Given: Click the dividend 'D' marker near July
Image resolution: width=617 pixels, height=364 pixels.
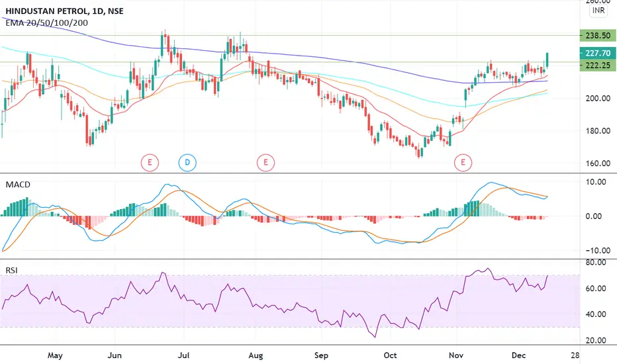Looking at the screenshot, I should pos(187,163).
